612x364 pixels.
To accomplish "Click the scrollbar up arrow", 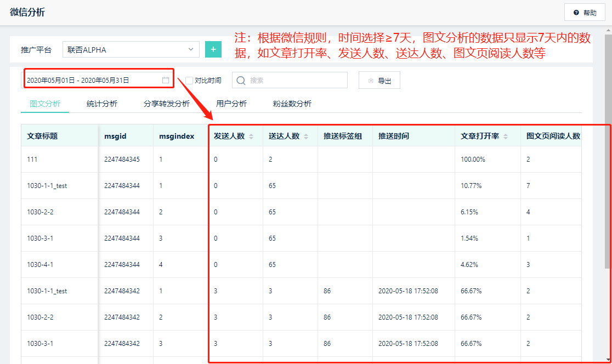I will (608, 30).
